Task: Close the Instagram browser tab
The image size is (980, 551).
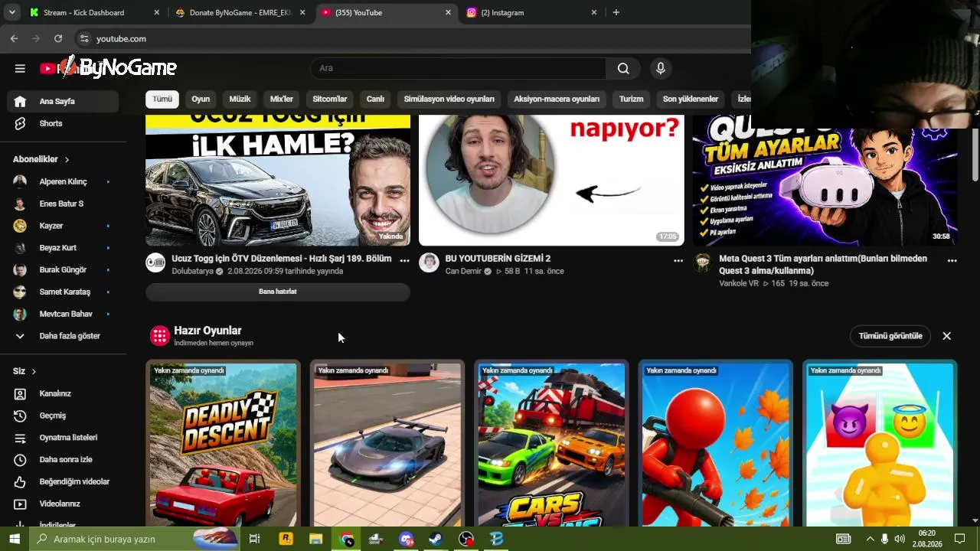Action: (x=593, y=12)
